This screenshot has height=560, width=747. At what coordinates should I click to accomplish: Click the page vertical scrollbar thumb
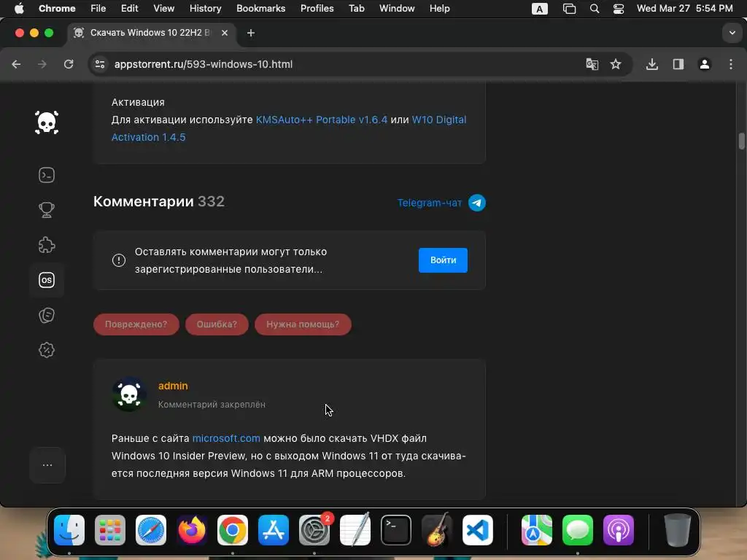(741, 141)
